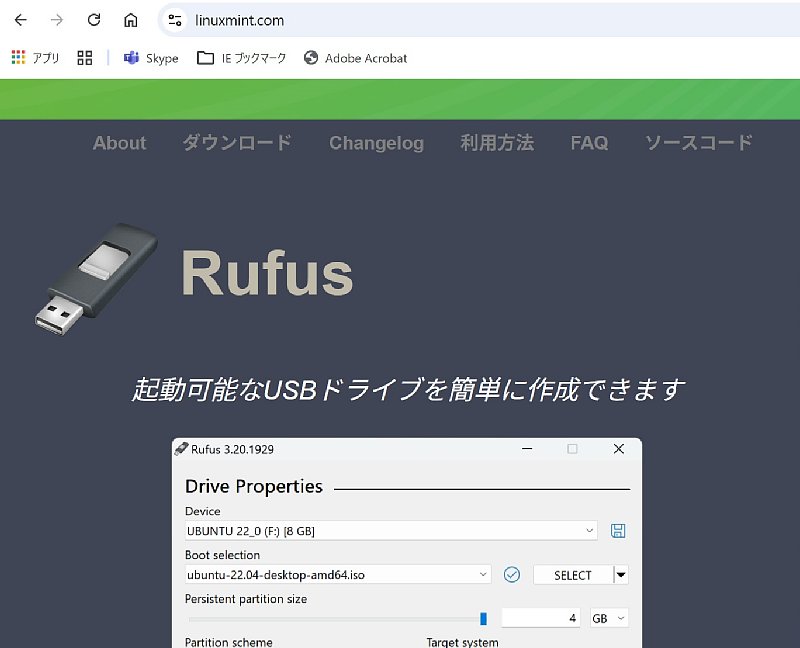Open the ダウンロード navigation item
This screenshot has width=800, height=648.
[x=237, y=143]
